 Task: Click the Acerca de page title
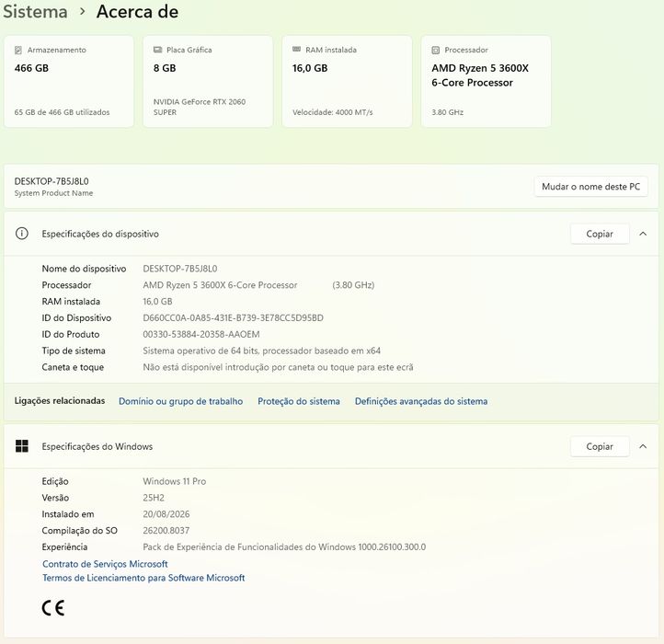[137, 11]
